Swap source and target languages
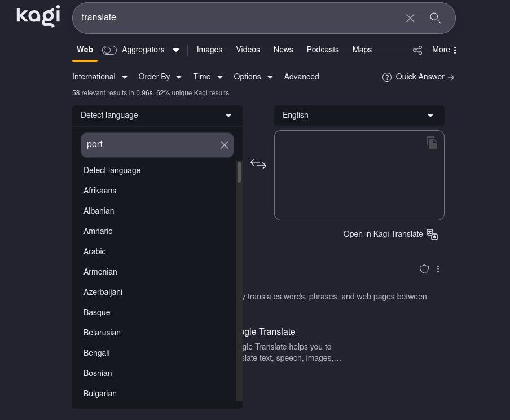The image size is (510, 420). pos(258,164)
